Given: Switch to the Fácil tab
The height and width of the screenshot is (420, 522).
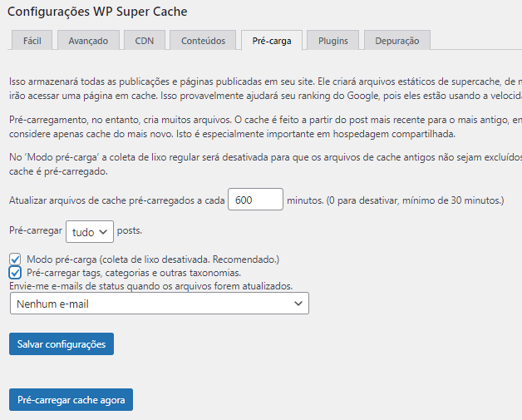Looking at the screenshot, I should pos(32,40).
